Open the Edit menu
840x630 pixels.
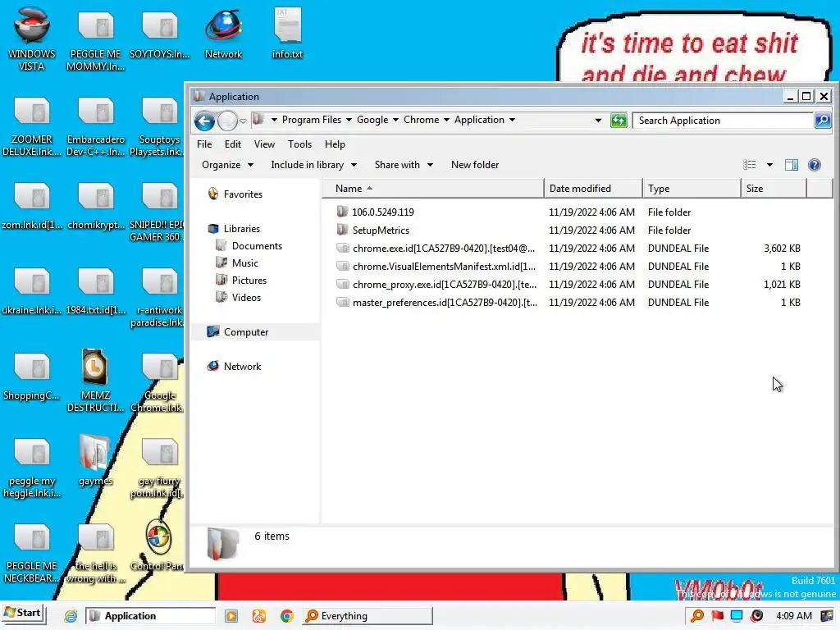click(x=232, y=144)
